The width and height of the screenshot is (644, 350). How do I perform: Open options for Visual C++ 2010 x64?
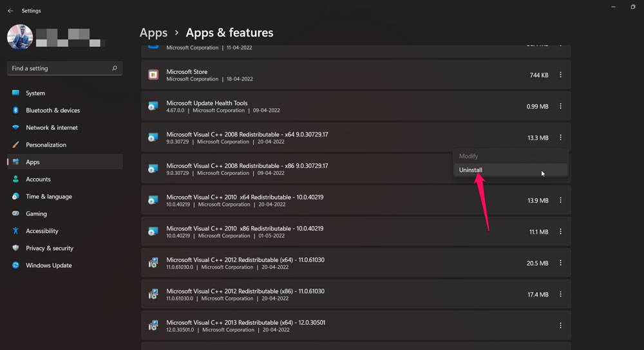point(560,201)
